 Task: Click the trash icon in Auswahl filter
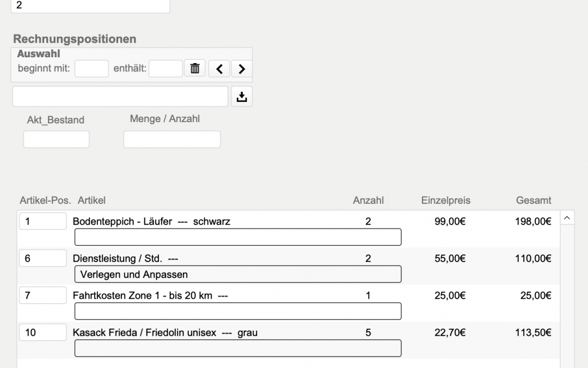click(x=194, y=69)
